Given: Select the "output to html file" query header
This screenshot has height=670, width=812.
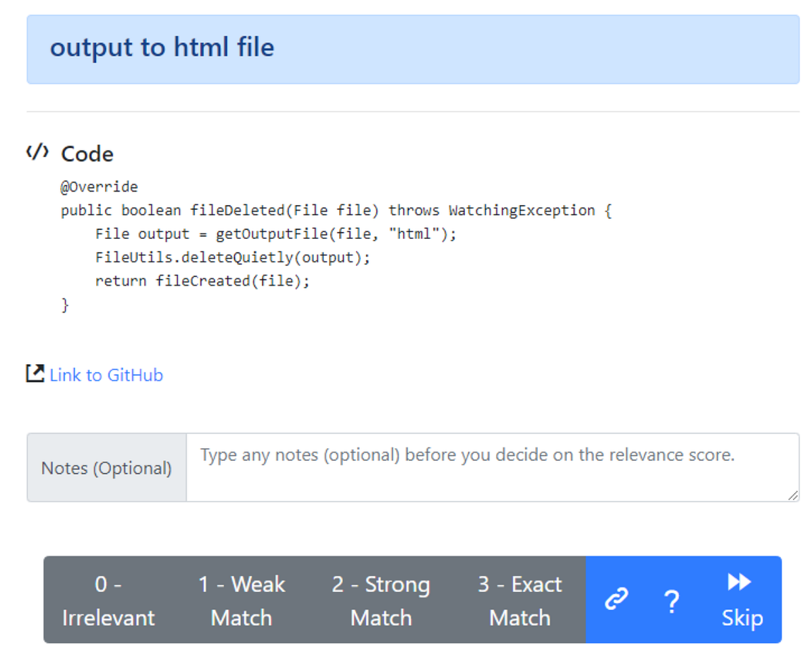Looking at the screenshot, I should click(164, 47).
